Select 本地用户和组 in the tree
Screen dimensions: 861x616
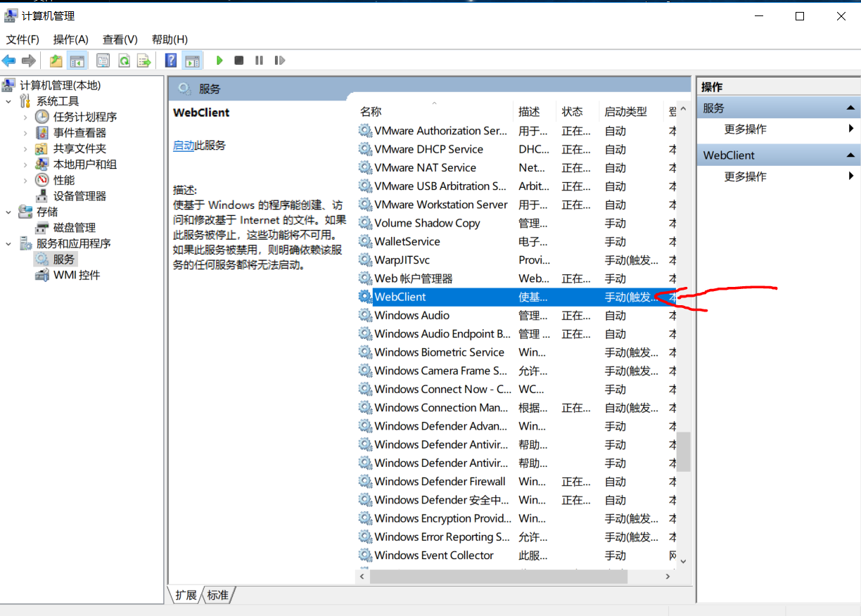click(x=85, y=165)
